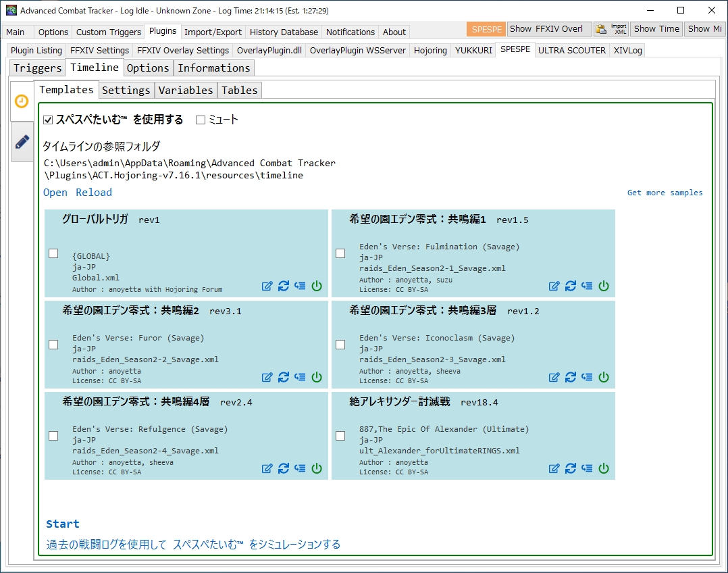The image size is (728, 573).
Task: Edit the 共鳴編4層 timeline file
Action: pos(267,468)
